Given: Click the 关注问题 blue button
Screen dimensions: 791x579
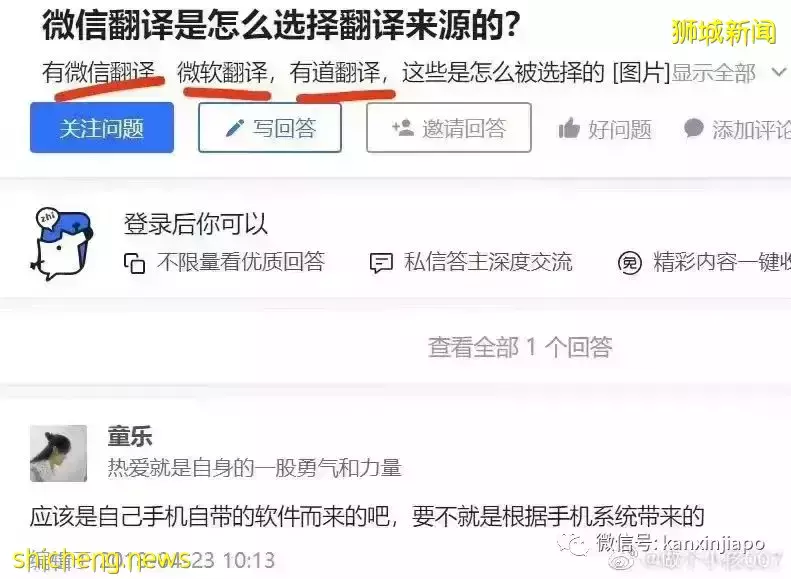Looking at the screenshot, I should coord(102,128).
